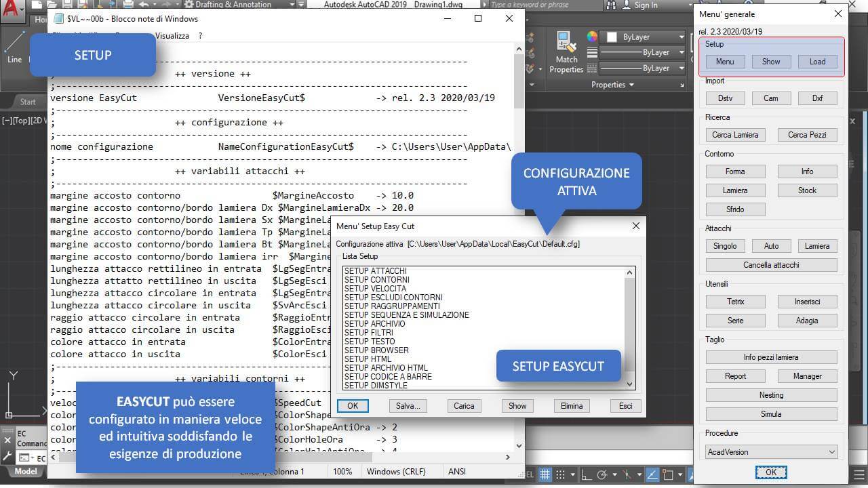Click the Setup Show button in Menu' generale
The image size is (868, 488).
point(771,62)
